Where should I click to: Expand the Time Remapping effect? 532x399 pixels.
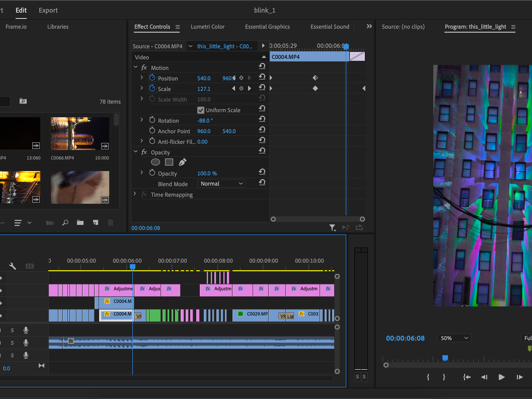pyautogui.click(x=135, y=194)
